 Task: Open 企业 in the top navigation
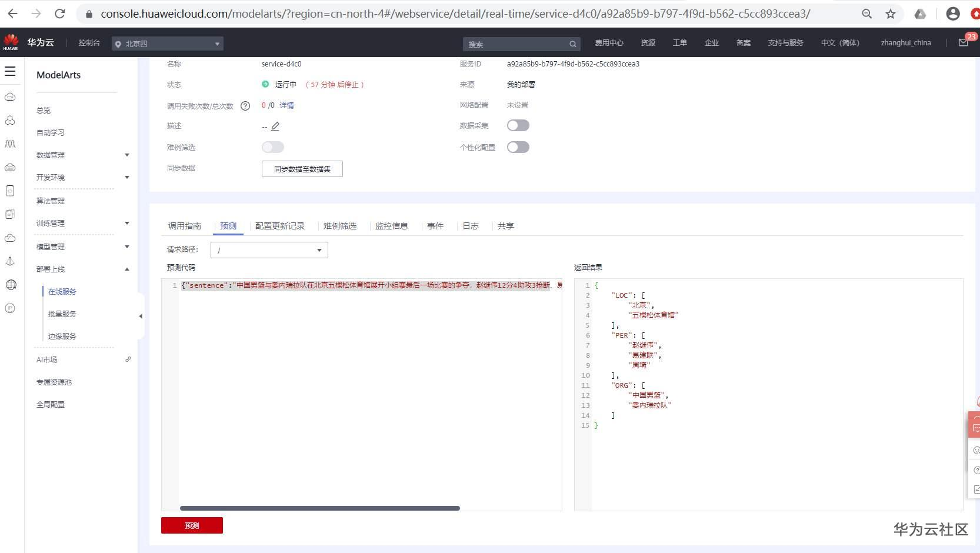click(x=712, y=43)
